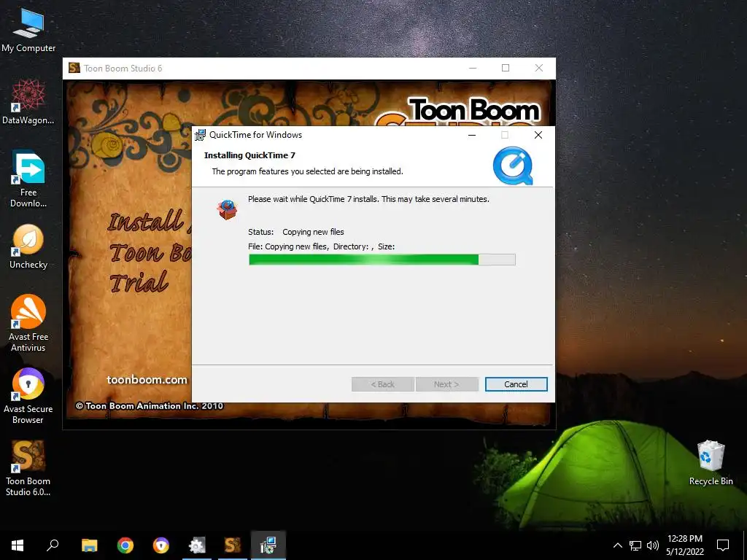Viewport: 747px width, 560px height.
Task: Open File Explorer from the taskbar
Action: pos(89,545)
